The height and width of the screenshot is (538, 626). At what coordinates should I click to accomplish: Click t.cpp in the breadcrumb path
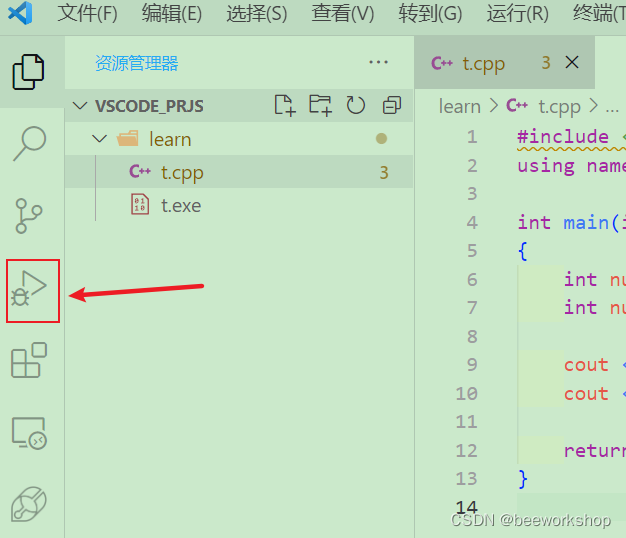[x=559, y=107]
